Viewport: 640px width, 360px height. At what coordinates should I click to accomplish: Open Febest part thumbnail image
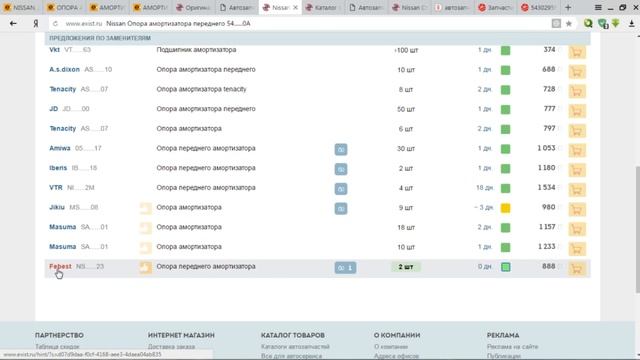(x=145, y=267)
